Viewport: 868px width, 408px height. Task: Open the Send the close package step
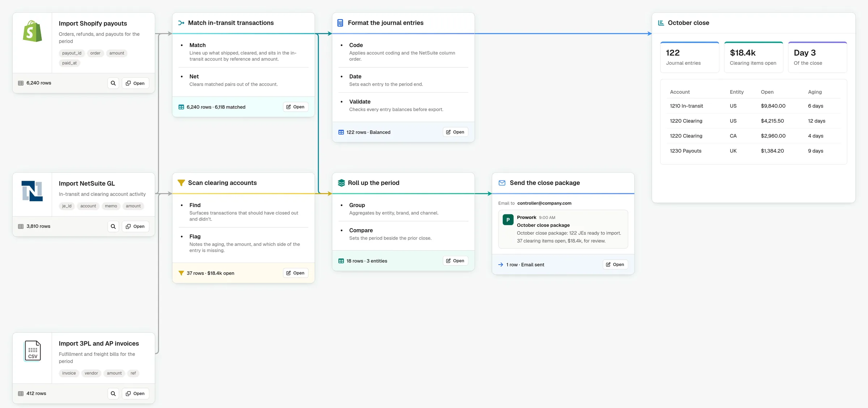click(x=615, y=264)
